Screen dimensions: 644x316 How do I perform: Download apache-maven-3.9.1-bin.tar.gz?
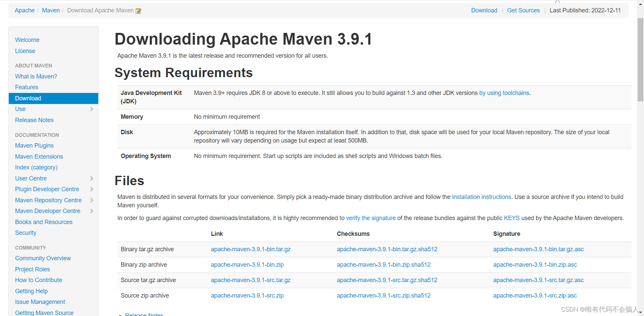point(251,249)
